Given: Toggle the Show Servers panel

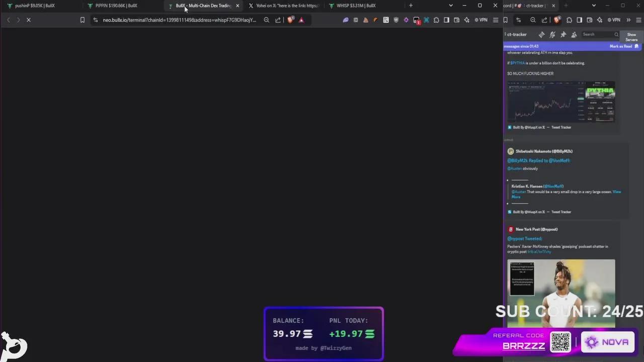Looking at the screenshot, I should 631,37.
